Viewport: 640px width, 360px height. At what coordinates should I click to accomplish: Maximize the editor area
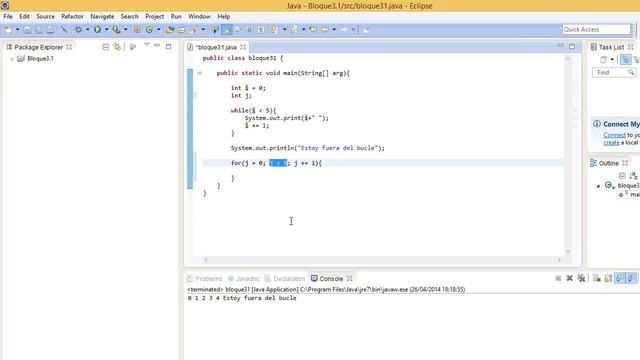[572, 47]
